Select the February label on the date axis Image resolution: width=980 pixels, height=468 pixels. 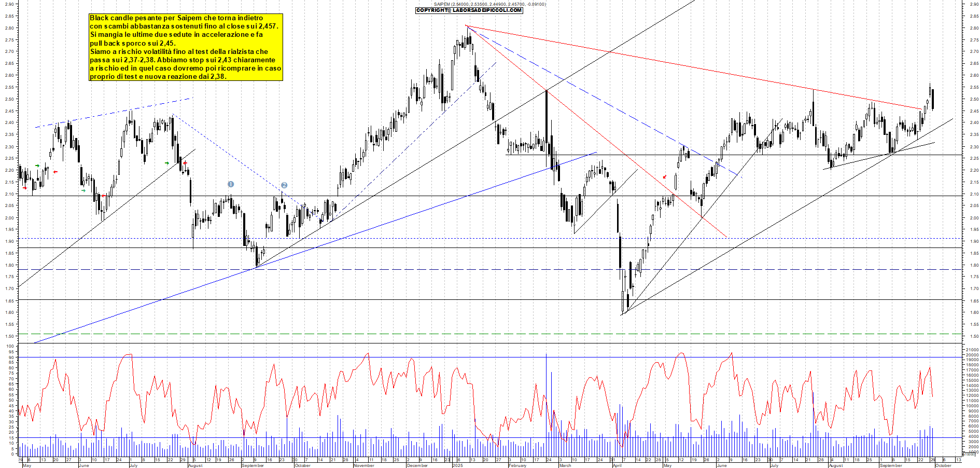click(x=517, y=465)
